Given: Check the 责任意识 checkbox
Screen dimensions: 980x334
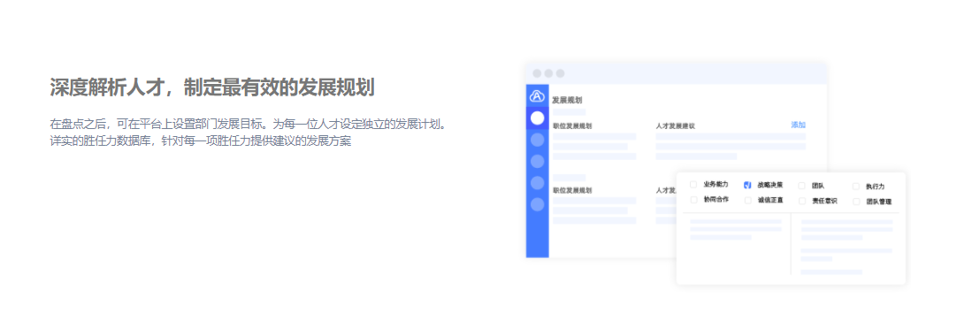Looking at the screenshot, I should [802, 201].
